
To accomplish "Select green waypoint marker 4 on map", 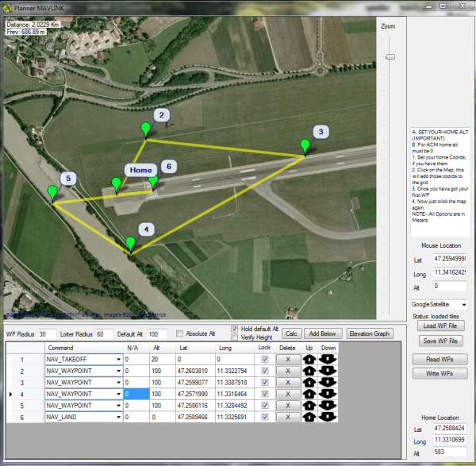I will [x=131, y=245].
